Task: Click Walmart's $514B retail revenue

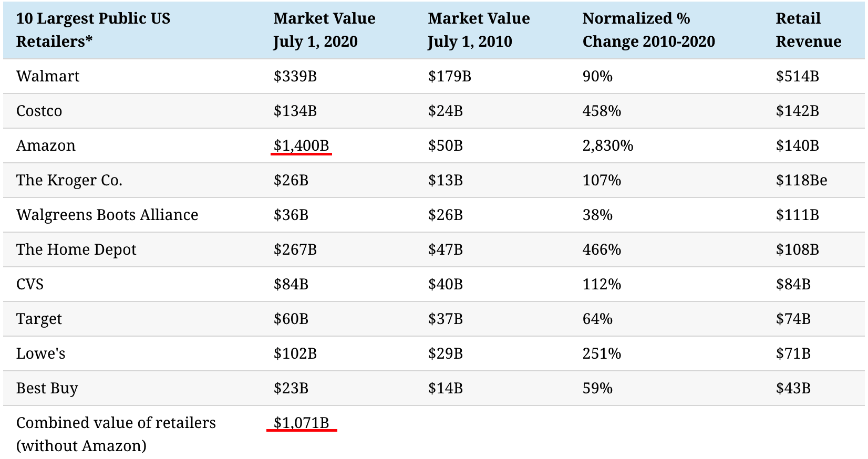Action: click(x=797, y=76)
